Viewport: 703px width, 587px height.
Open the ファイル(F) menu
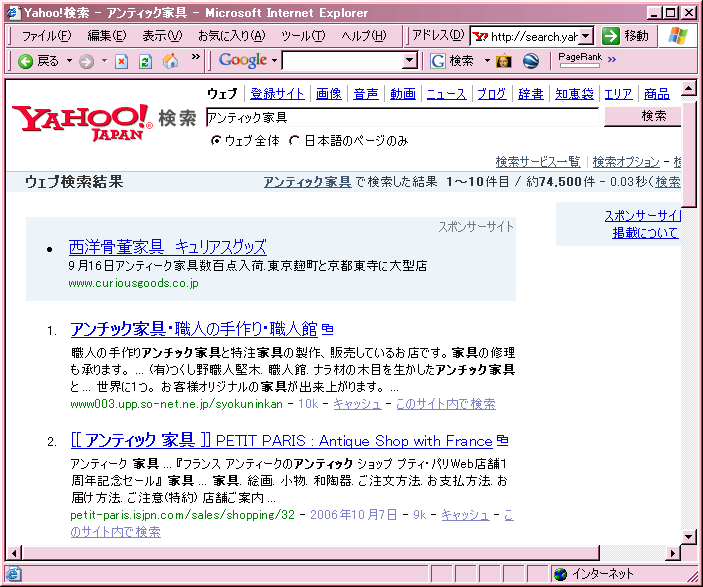46,35
